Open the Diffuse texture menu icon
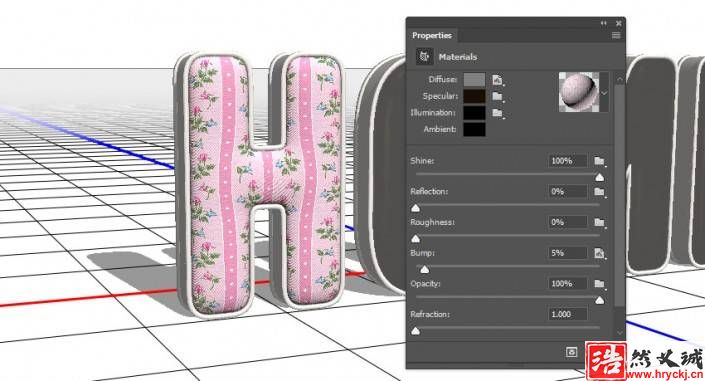The height and width of the screenshot is (381, 705). point(497,80)
